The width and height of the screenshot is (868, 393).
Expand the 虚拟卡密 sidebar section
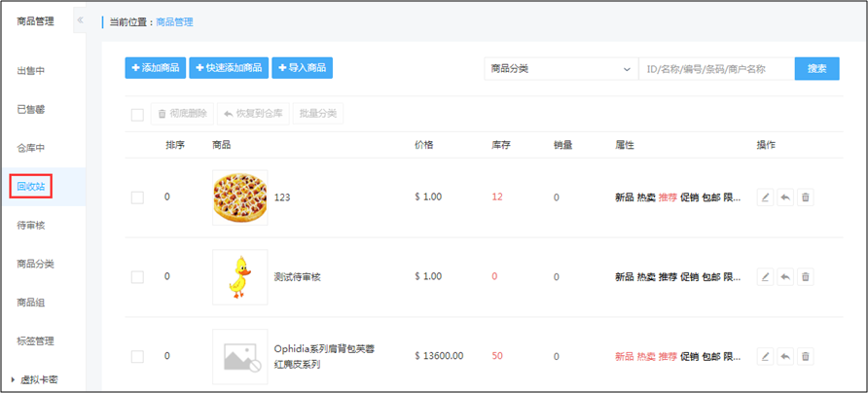pos(35,379)
